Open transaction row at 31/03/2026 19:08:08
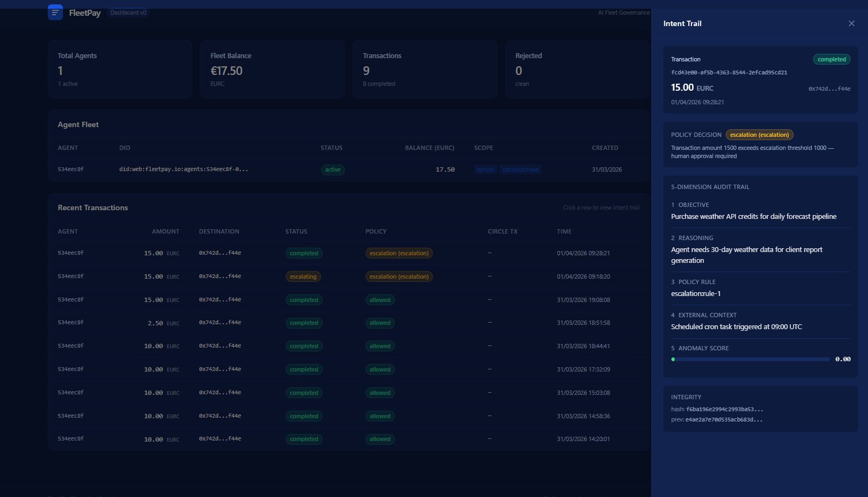This screenshot has height=497, width=868. pos(348,300)
